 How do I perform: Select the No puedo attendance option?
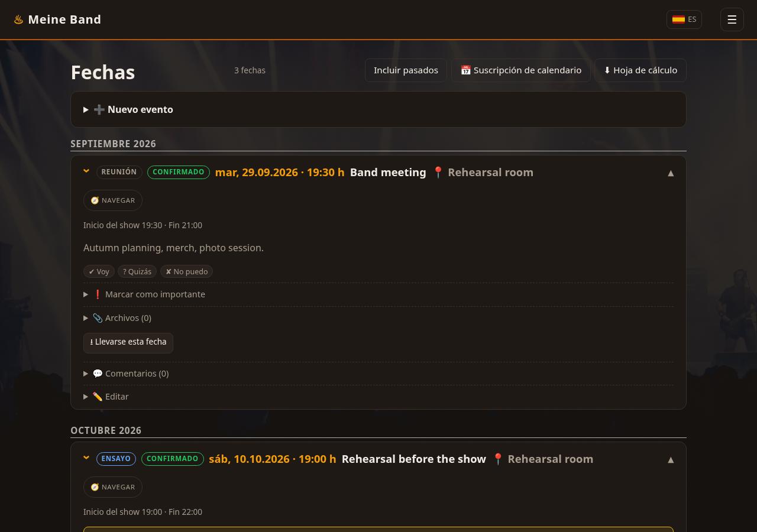(186, 271)
